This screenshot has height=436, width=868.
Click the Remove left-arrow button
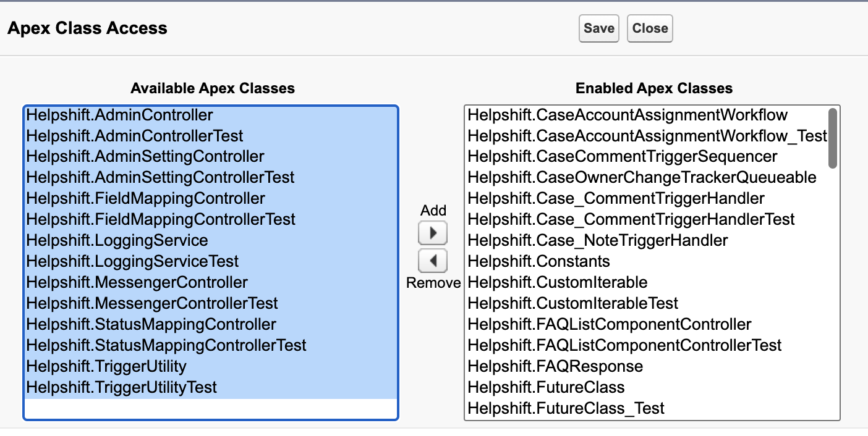point(433,261)
